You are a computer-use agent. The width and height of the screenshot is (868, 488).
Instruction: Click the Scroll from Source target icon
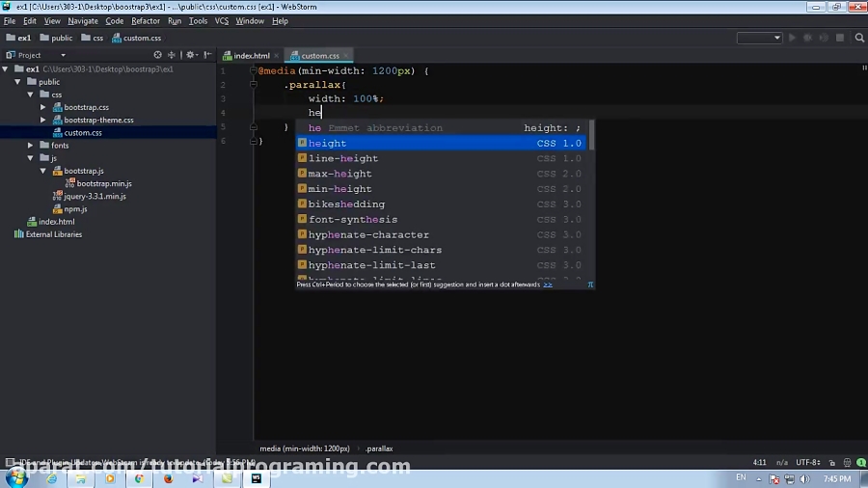(158, 55)
